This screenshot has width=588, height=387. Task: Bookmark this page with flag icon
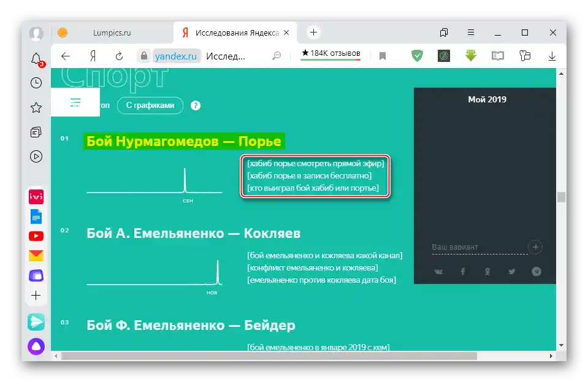pyautogui.click(x=383, y=56)
